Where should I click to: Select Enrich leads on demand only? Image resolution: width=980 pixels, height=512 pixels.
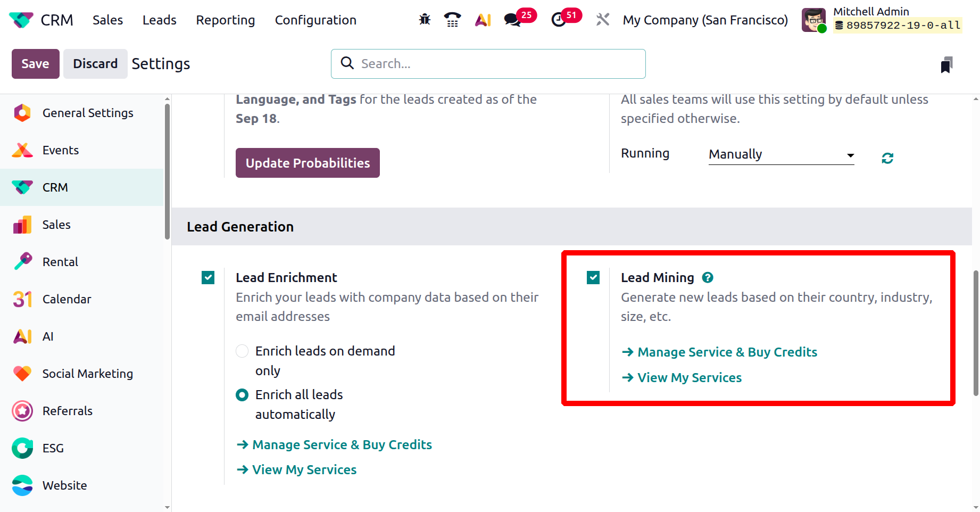click(x=242, y=351)
